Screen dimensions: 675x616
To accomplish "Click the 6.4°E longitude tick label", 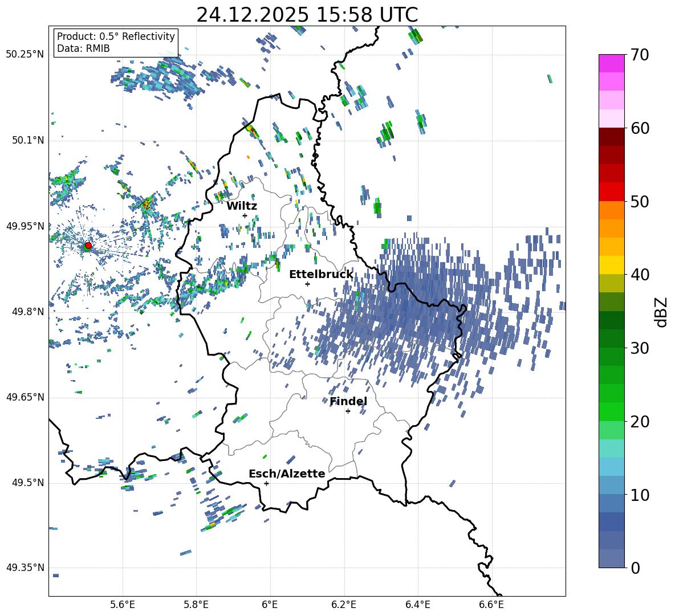I will pyautogui.click(x=417, y=605).
